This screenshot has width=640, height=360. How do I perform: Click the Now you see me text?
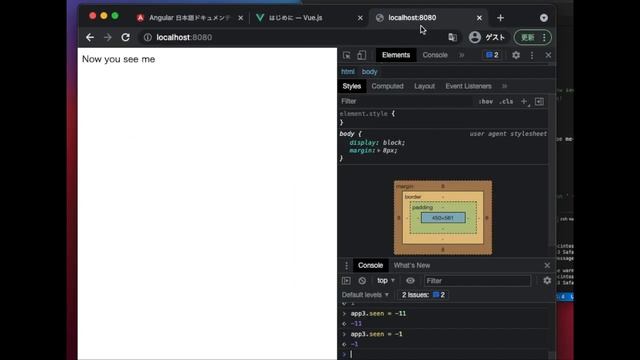[x=118, y=59]
